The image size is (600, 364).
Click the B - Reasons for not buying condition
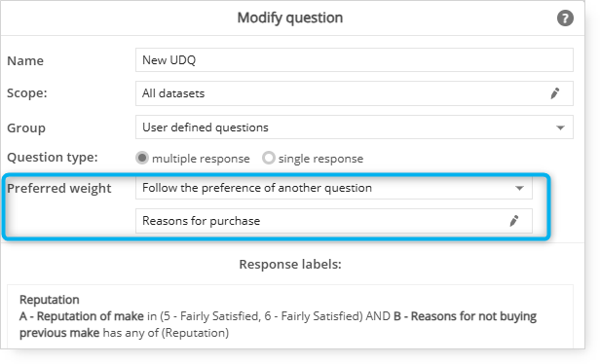(x=465, y=316)
